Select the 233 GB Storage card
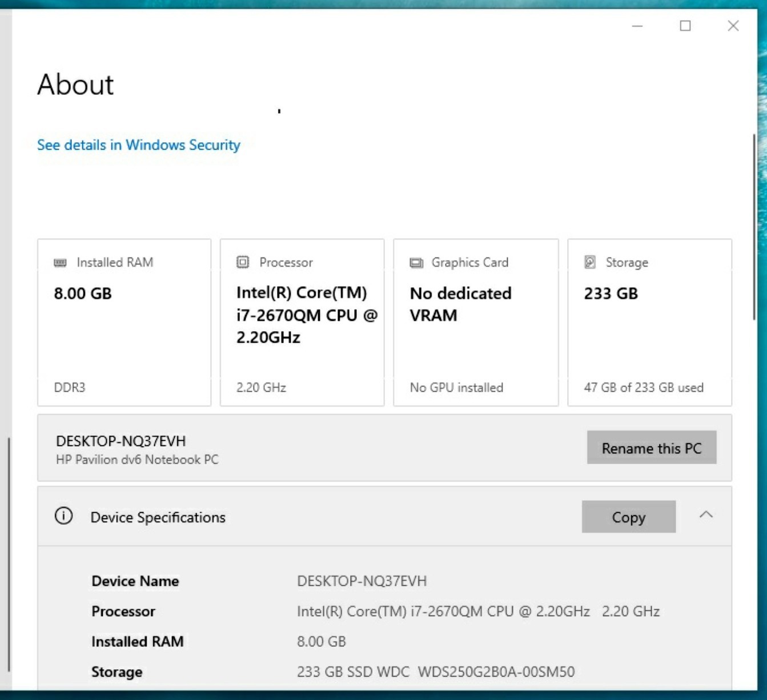The width and height of the screenshot is (767, 700). pyautogui.click(x=650, y=323)
